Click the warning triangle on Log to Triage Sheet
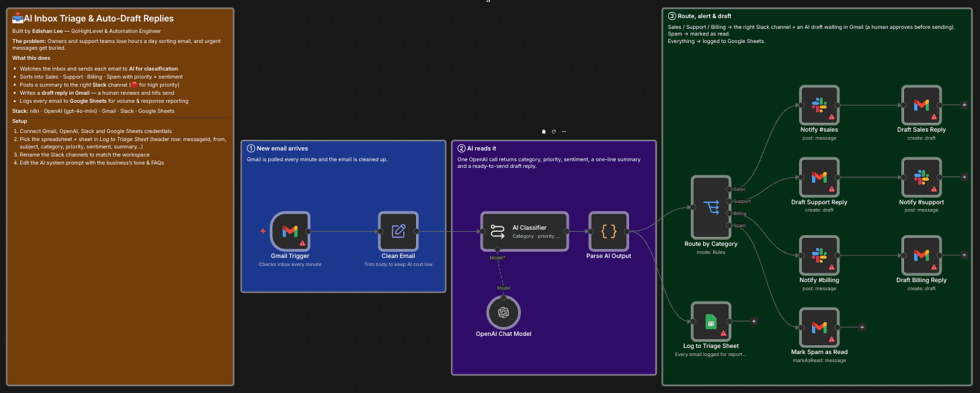Image resolution: width=980 pixels, height=393 pixels. click(x=723, y=333)
